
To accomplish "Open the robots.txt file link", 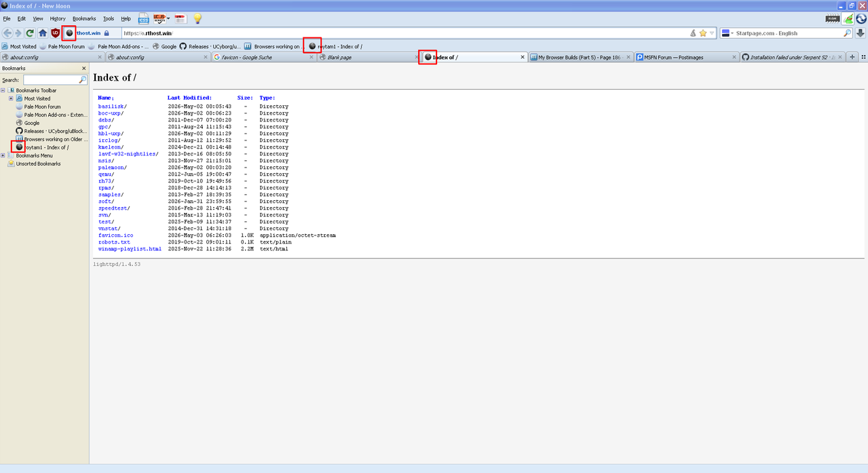I will point(114,242).
